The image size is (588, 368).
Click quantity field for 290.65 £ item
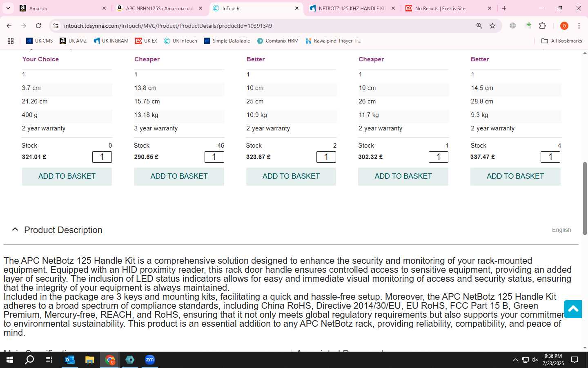point(214,157)
